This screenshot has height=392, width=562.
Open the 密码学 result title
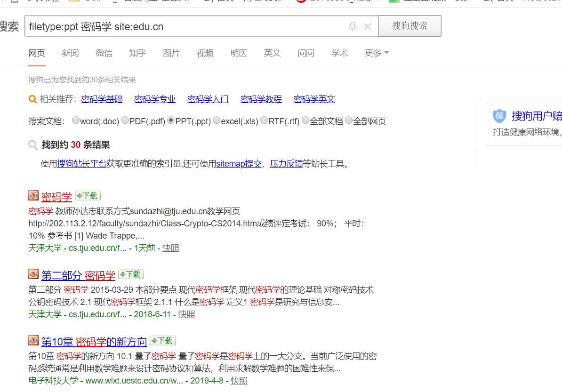pos(56,197)
